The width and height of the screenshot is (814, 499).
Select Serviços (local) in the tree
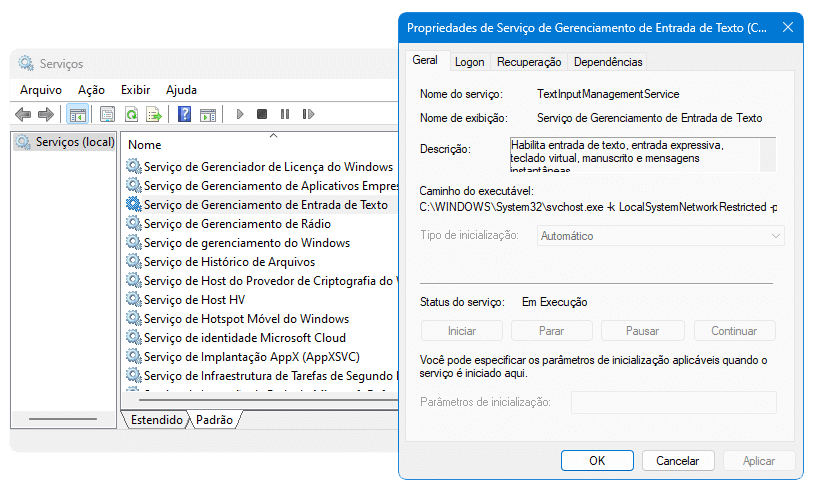(65, 142)
